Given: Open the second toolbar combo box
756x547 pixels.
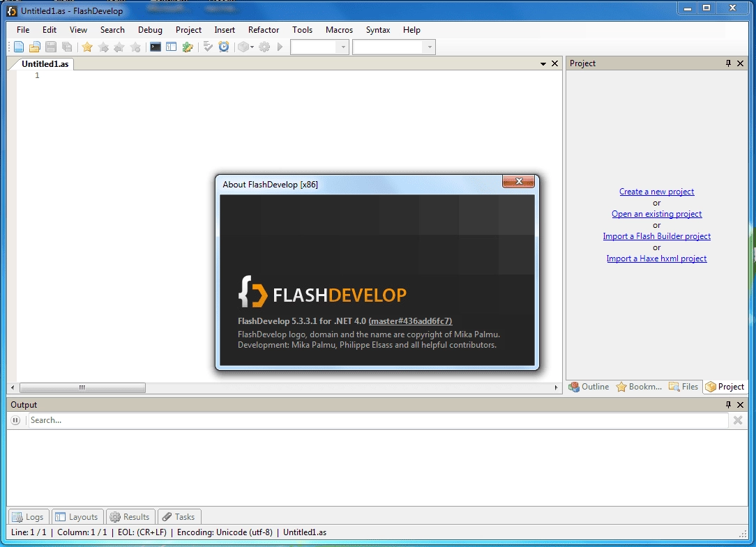Looking at the screenshot, I should coord(394,47).
